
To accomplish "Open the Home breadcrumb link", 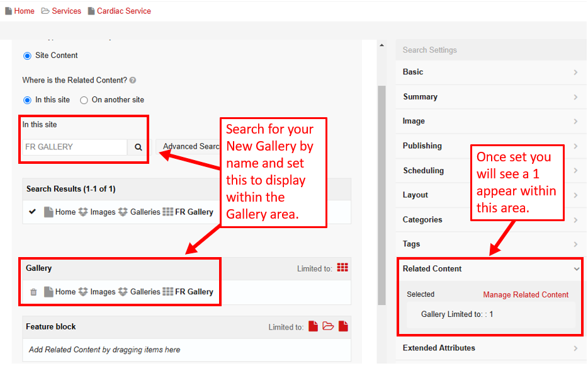I will [x=24, y=11].
